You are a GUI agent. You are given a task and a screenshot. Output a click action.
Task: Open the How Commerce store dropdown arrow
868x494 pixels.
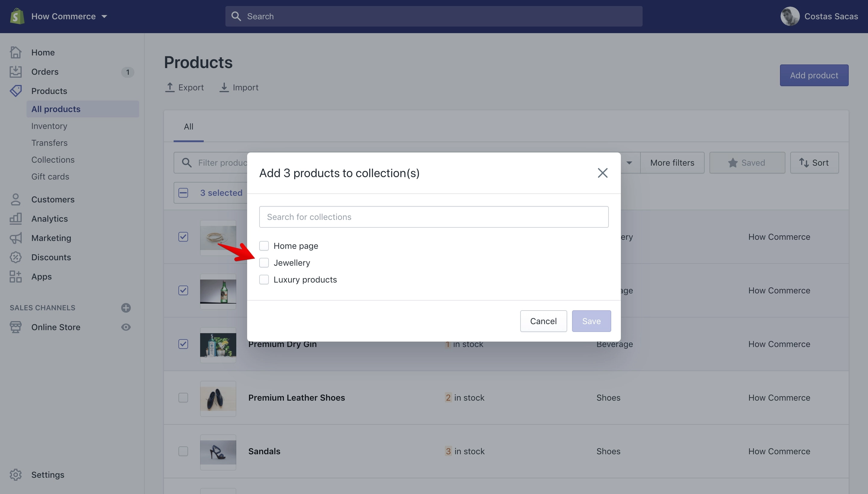104,17
